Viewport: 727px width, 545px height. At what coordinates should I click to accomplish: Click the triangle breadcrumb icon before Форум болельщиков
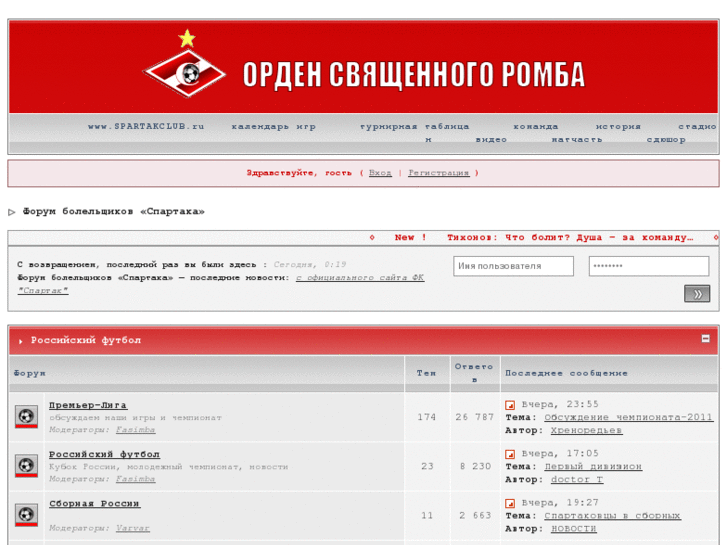[12, 212]
